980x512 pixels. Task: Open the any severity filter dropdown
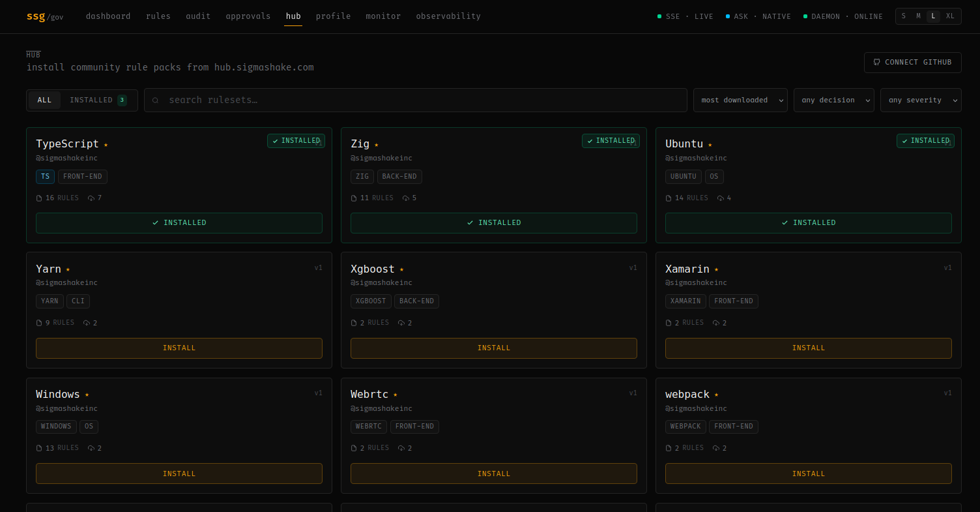click(921, 100)
